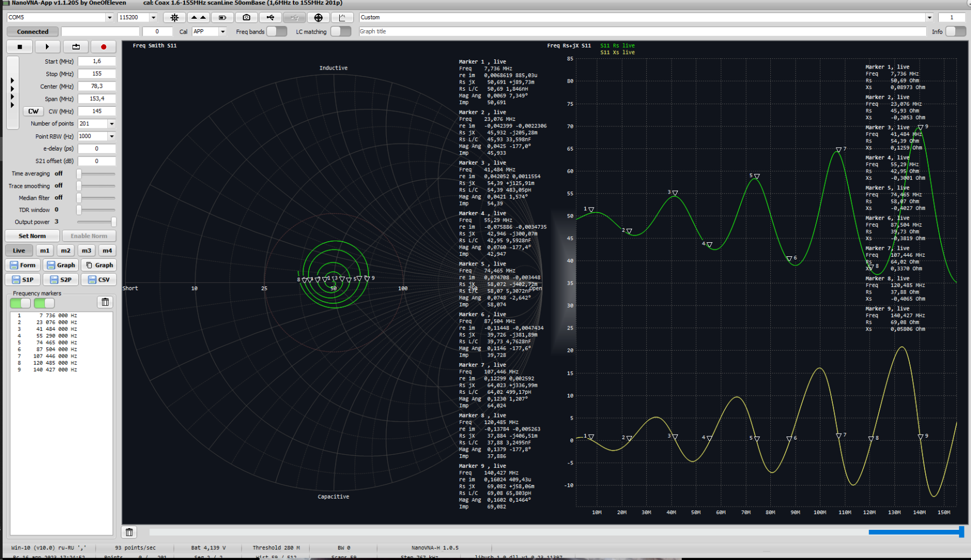Click the crosshair target icon
This screenshot has height=560, width=971.
tap(318, 17)
